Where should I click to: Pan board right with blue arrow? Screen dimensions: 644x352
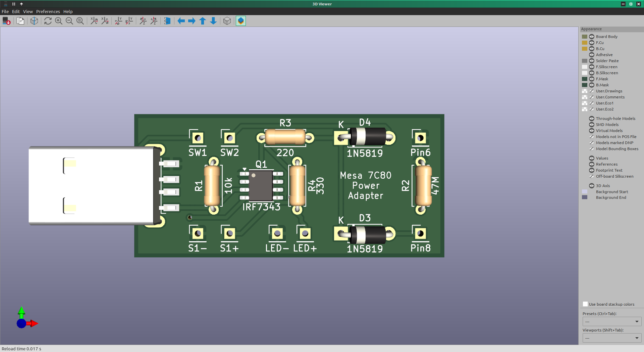(192, 21)
